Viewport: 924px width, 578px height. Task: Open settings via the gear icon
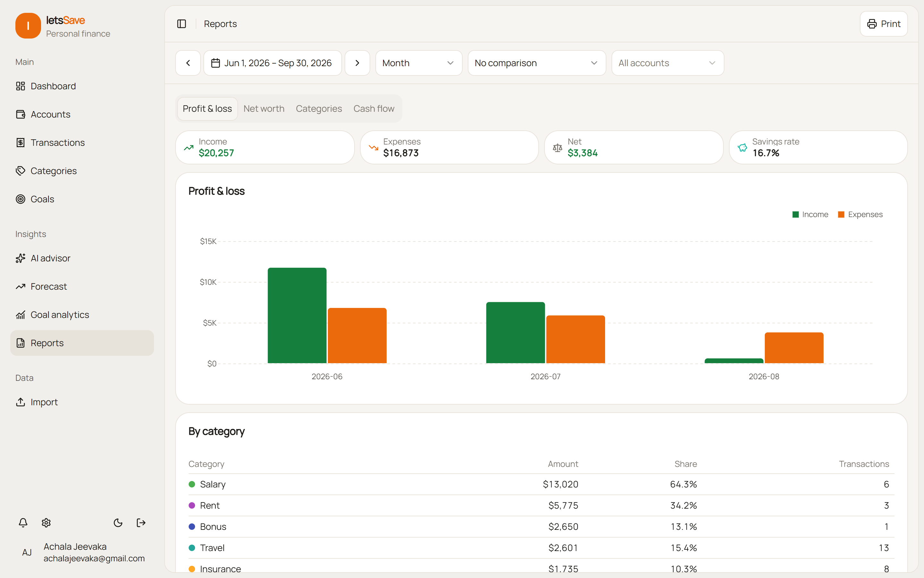pos(46,522)
